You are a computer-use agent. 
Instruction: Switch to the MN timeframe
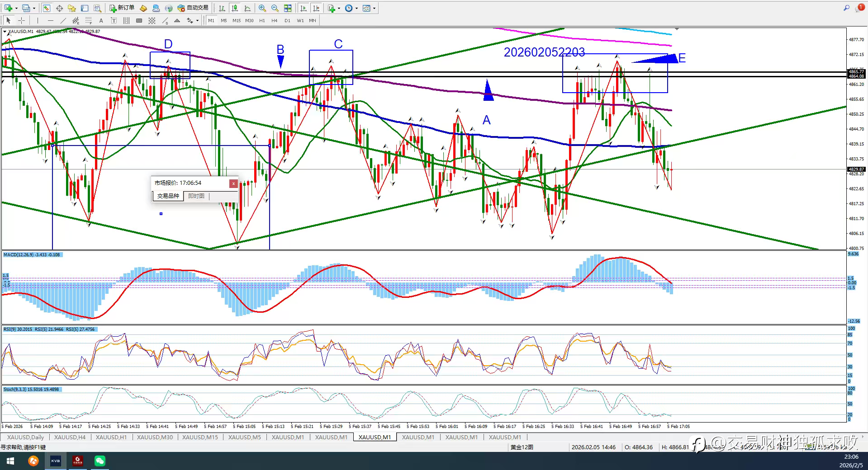tap(313, 20)
